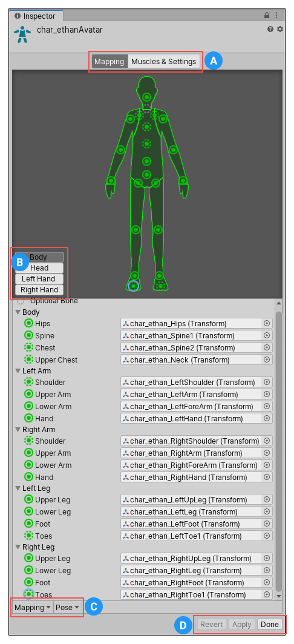Screen dimensions: 294x644
Task: Click the char_ethan_Spine1 transform field
Action: pos(191,335)
